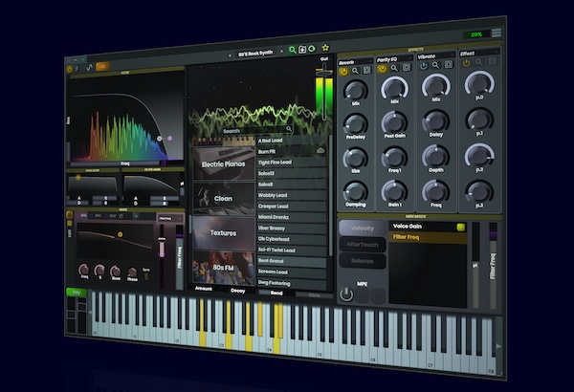The width and height of the screenshot is (574, 392).
Task: Click the yellow icon beside Voice Gain
Action: [460, 228]
